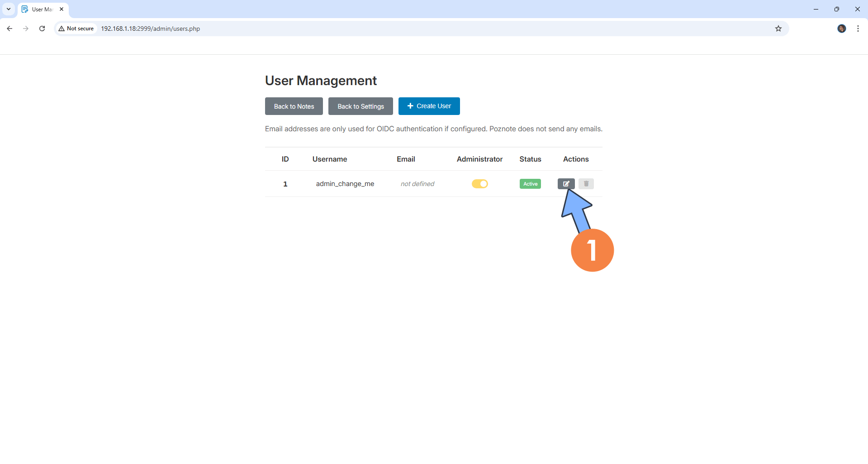Screen dimensions: 868x464
Task: Reload the current page
Action: [42, 28]
